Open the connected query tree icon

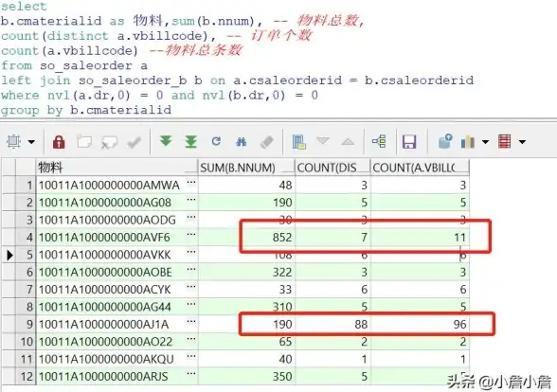coord(379,141)
